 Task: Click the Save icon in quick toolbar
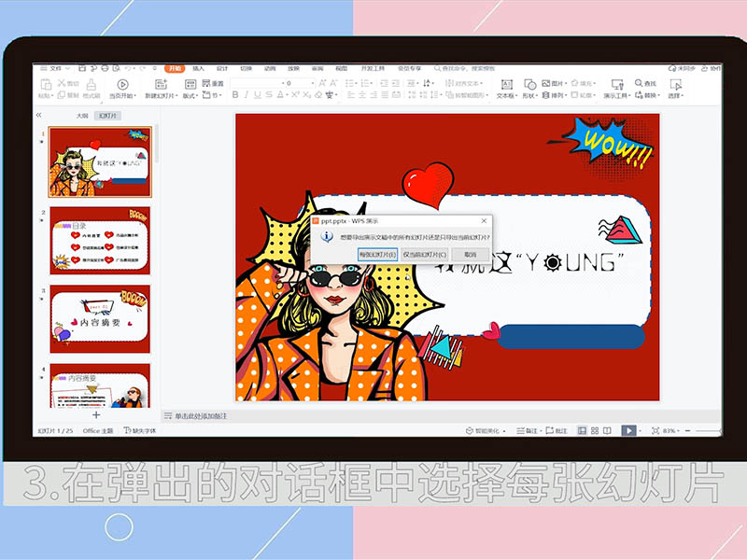coord(82,68)
